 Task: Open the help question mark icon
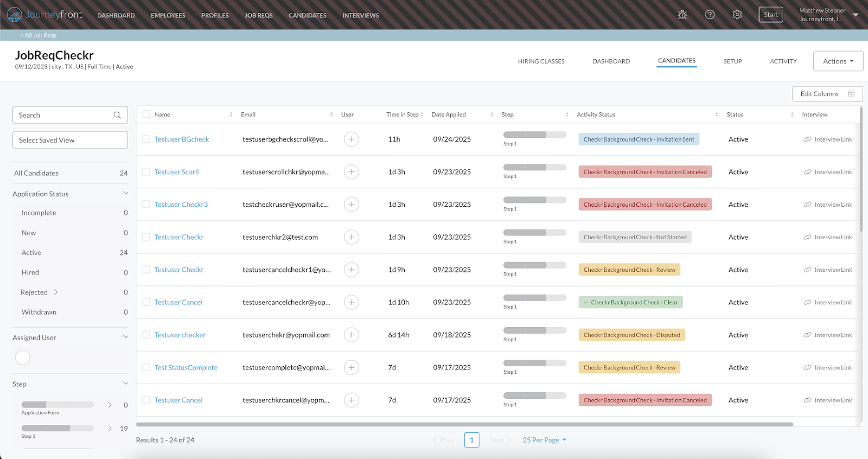[710, 15]
